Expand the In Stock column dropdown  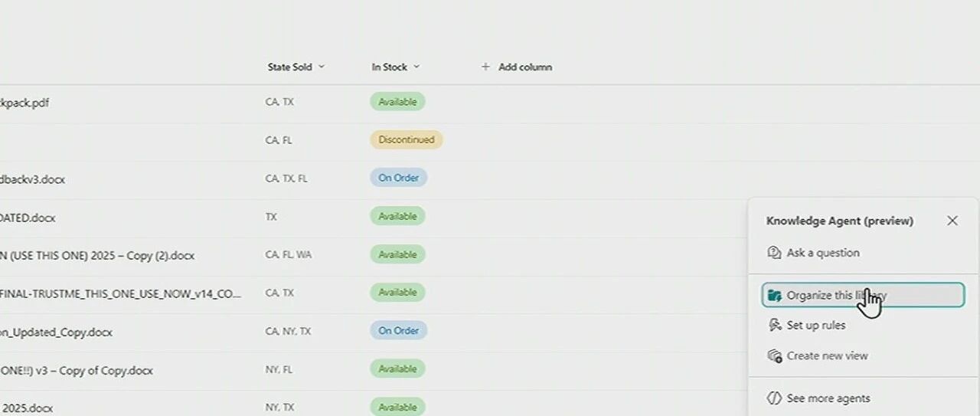click(416, 67)
